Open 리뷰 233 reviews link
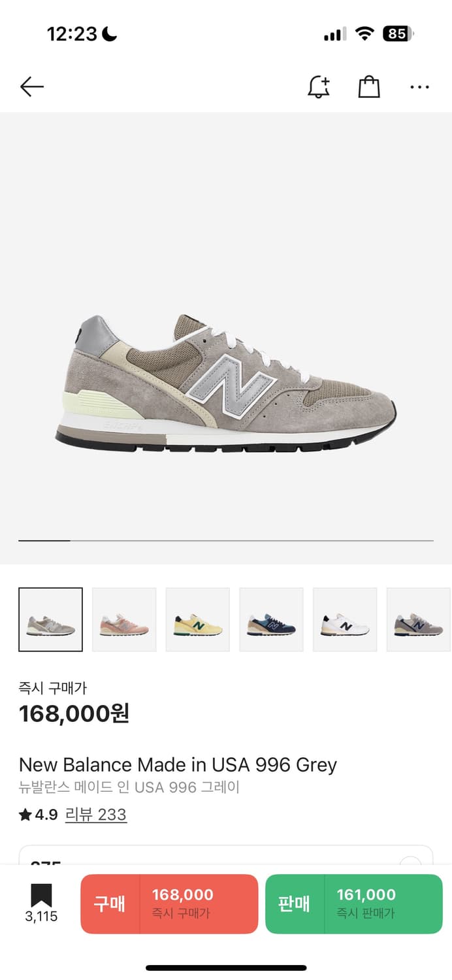The image size is (452, 980). [96, 815]
